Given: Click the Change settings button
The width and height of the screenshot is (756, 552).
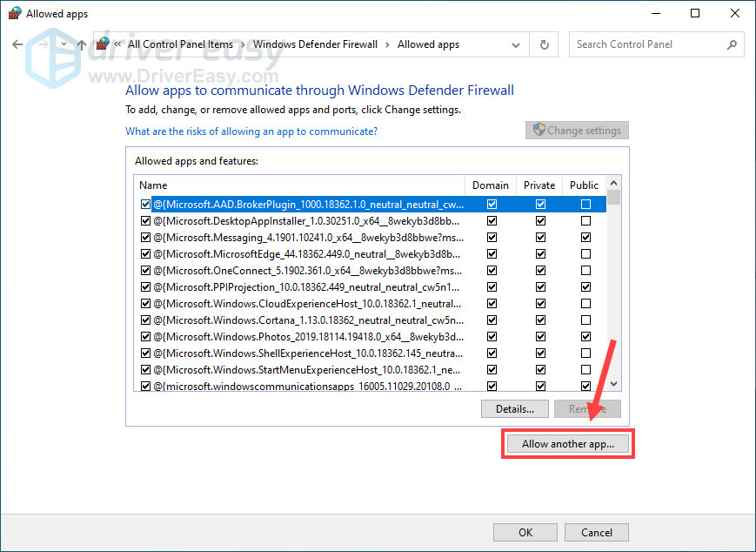Looking at the screenshot, I should click(577, 131).
